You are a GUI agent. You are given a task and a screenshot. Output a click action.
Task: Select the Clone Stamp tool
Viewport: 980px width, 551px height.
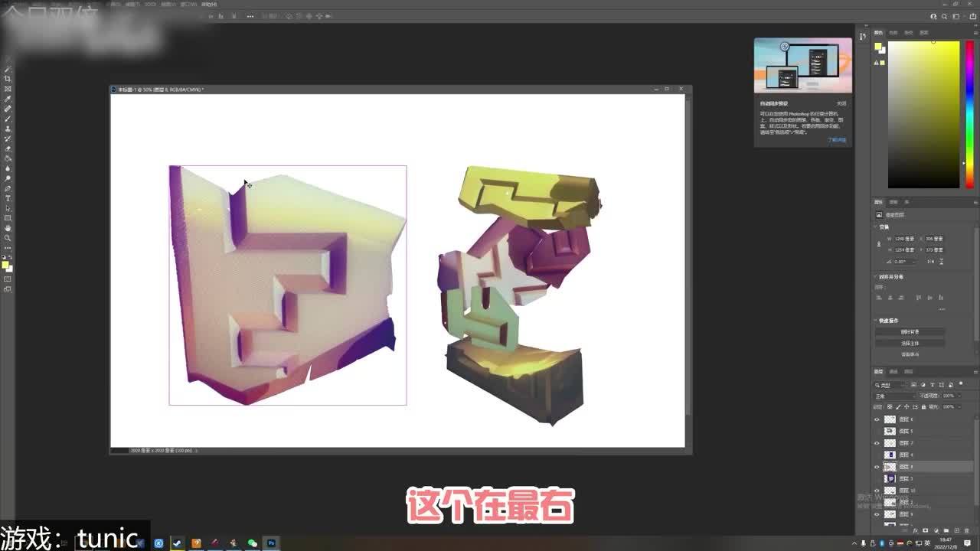[8, 129]
